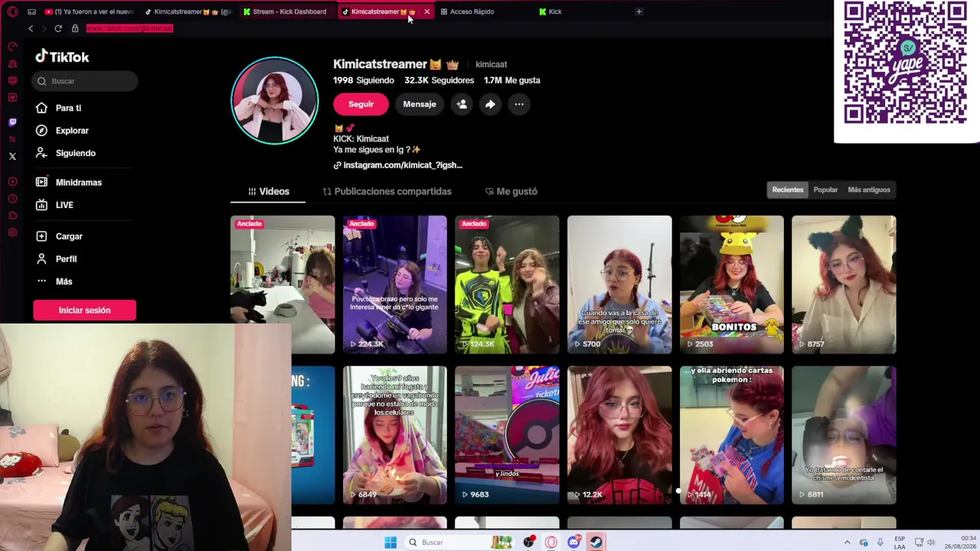Open Minidramas in TikTok sidebar
This screenshot has height=551, width=980.
point(78,183)
